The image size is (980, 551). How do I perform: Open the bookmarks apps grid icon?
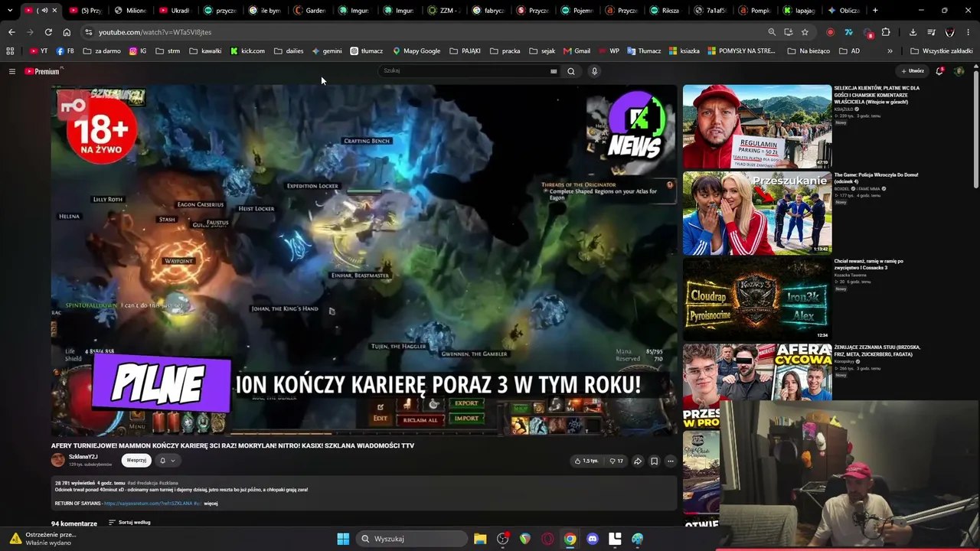pos(10,51)
